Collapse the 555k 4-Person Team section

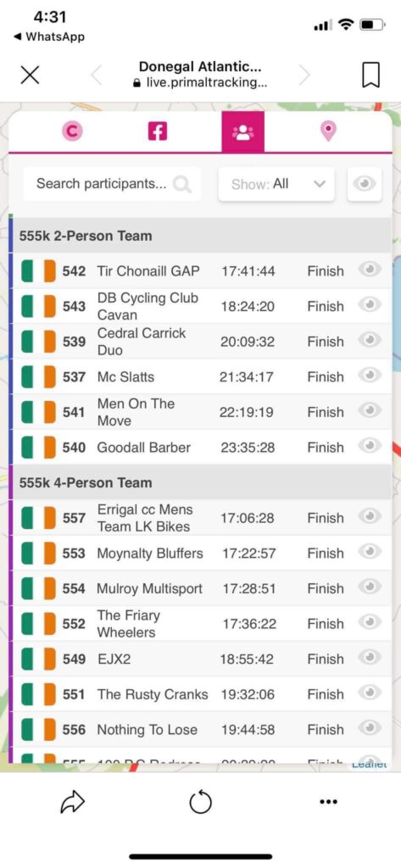200,482
